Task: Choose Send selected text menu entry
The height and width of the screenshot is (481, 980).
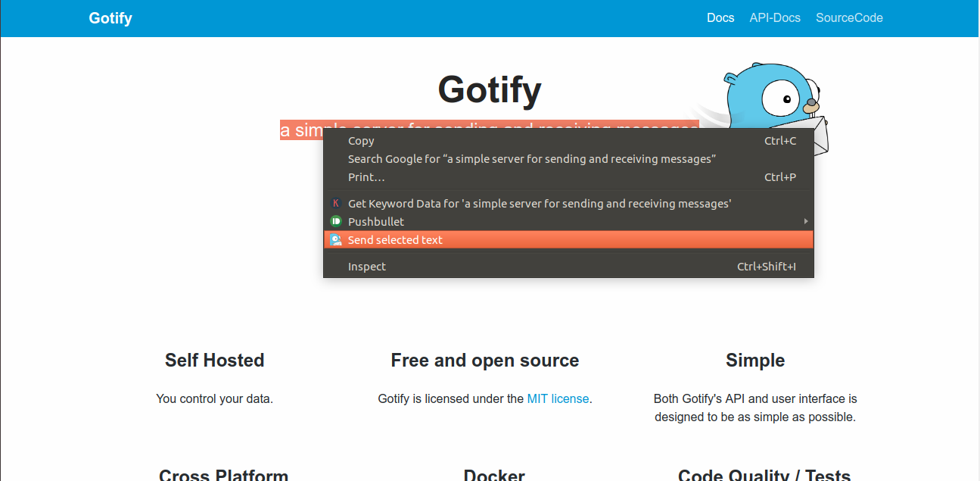Action: pyautogui.click(x=568, y=239)
